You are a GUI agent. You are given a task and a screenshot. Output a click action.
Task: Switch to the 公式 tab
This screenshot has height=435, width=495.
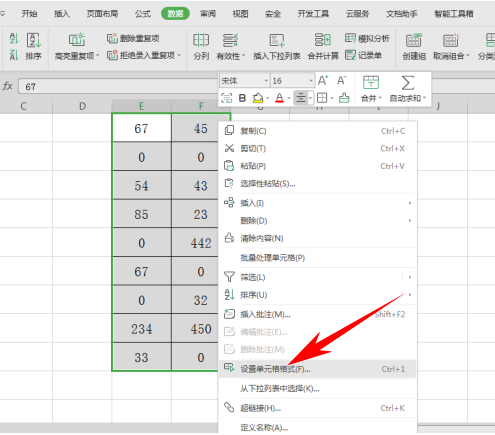(143, 14)
